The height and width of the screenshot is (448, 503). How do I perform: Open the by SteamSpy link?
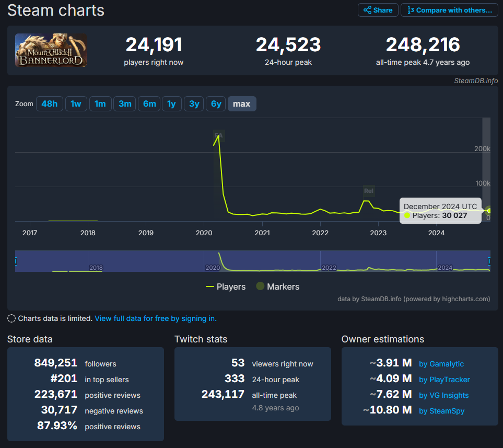point(441,411)
